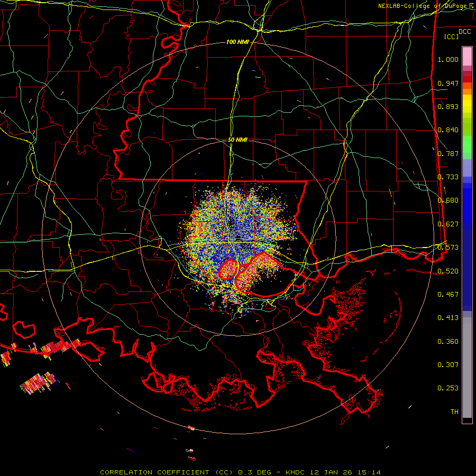476x476 pixels.
Task: Click the 0.360 color scale value
Action: (x=448, y=341)
